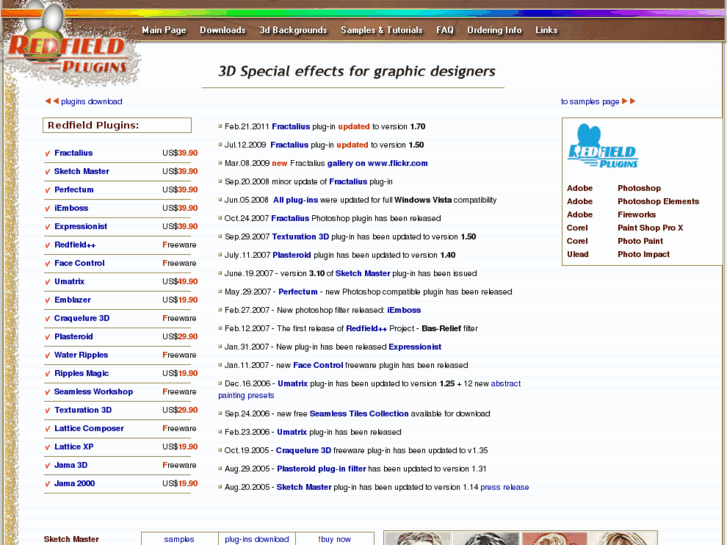Open the Jama 3D plugin link
Screen dimensions: 727x545
(x=70, y=465)
